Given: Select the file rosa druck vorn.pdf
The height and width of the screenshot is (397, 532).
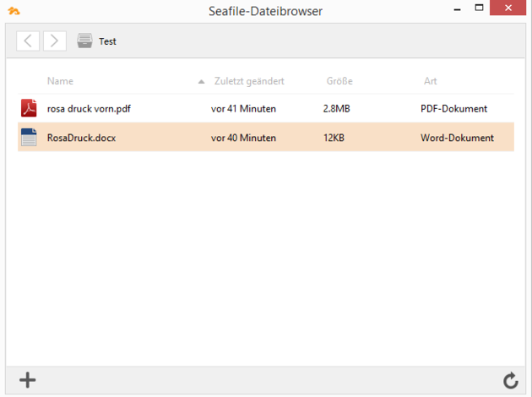Looking at the screenshot, I should (89, 109).
